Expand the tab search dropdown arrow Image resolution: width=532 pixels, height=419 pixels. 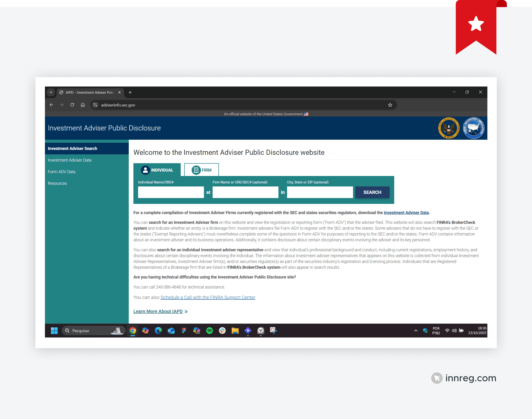(51, 92)
